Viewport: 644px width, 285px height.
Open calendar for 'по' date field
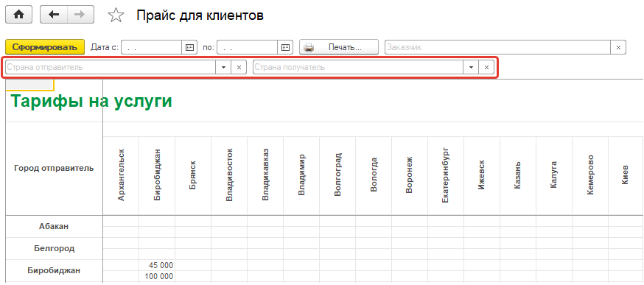click(x=285, y=47)
